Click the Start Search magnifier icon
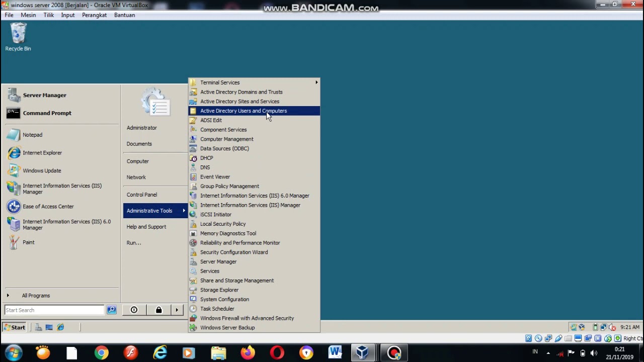 coord(112,310)
